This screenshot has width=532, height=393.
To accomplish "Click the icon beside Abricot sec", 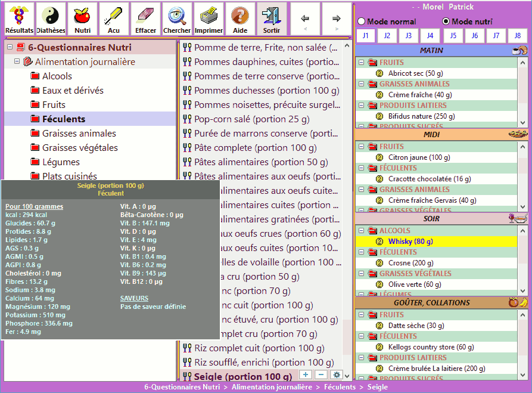I will pyautogui.click(x=379, y=73).
